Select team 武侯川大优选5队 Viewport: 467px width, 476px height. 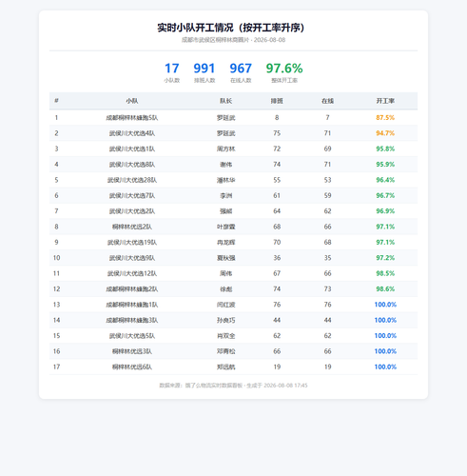(x=132, y=335)
